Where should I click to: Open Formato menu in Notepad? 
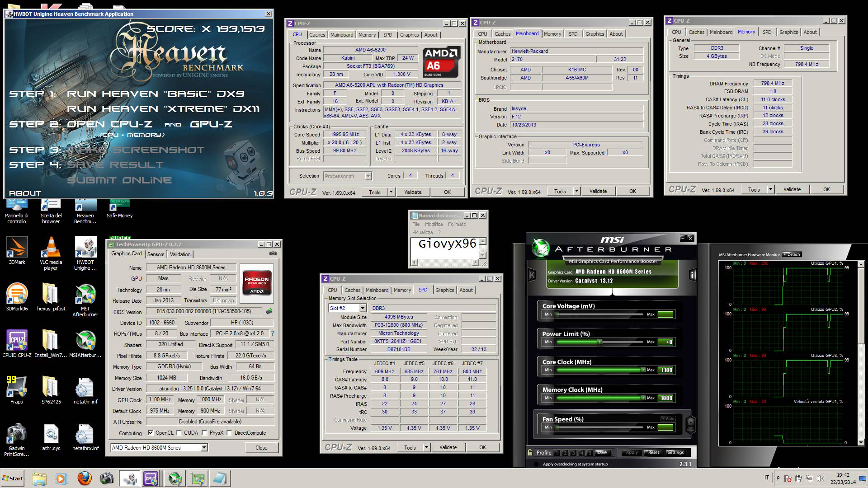point(457,224)
